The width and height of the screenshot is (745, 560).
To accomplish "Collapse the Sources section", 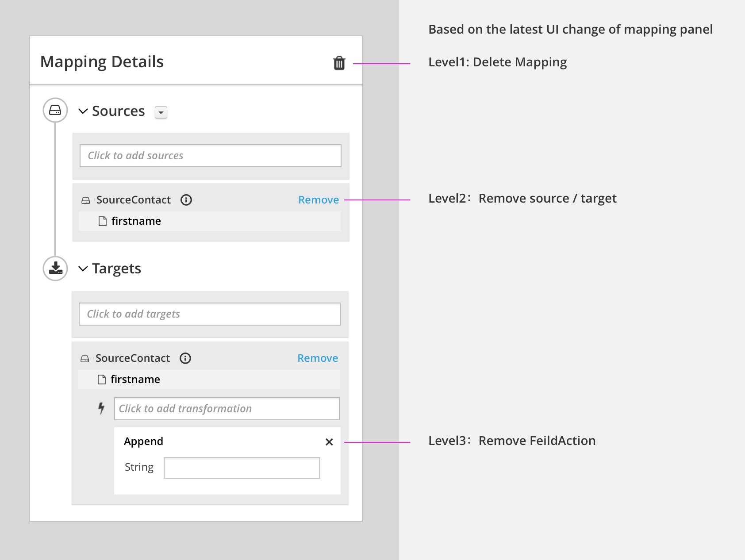I will point(83,111).
